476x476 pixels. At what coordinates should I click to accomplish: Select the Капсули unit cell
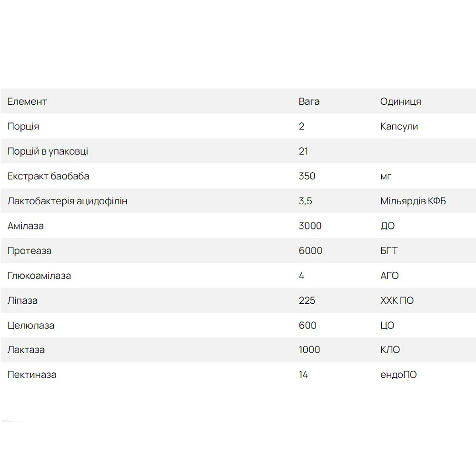[399, 126]
